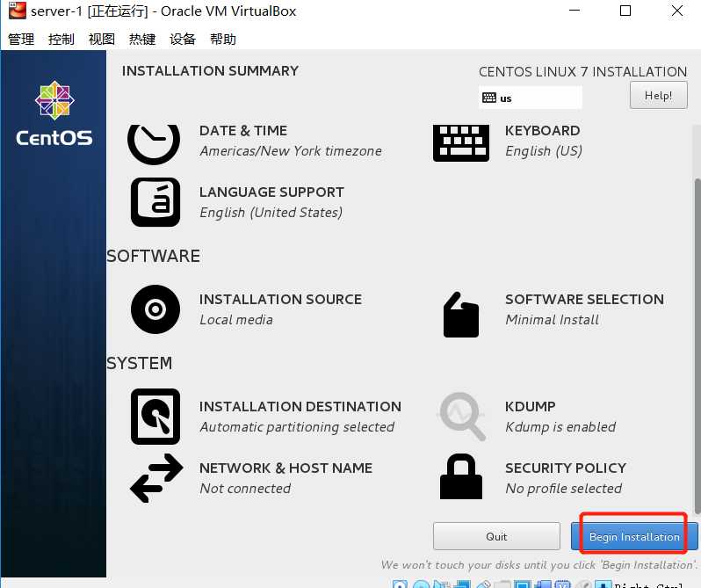Close the VirtualBox window

677,11
